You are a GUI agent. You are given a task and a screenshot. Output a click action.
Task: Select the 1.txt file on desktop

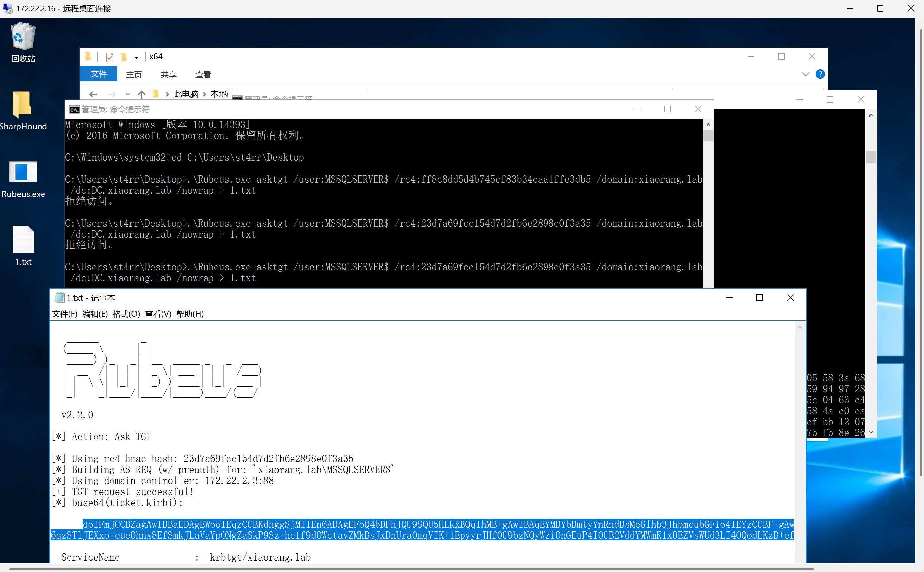tap(23, 246)
